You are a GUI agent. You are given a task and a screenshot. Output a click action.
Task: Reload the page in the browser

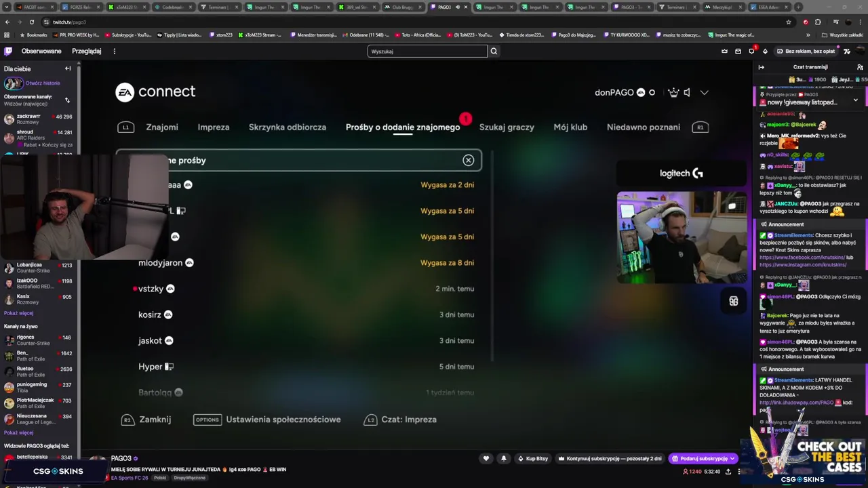pyautogui.click(x=31, y=22)
